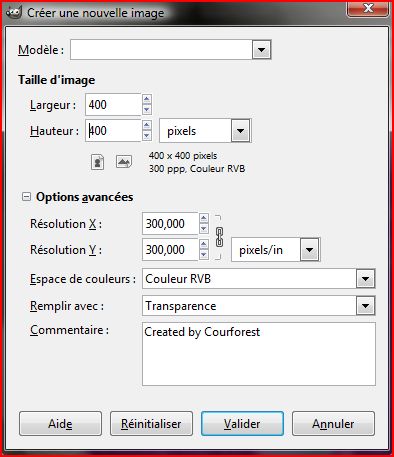Open the pixels/in resolution unit dropdown
This screenshot has width=394, height=457.
point(309,250)
